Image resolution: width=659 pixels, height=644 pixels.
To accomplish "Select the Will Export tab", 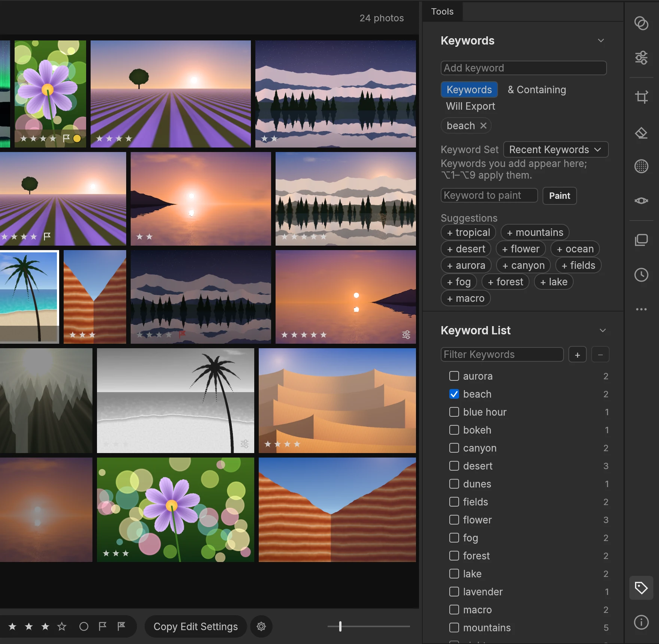I will pos(470,106).
